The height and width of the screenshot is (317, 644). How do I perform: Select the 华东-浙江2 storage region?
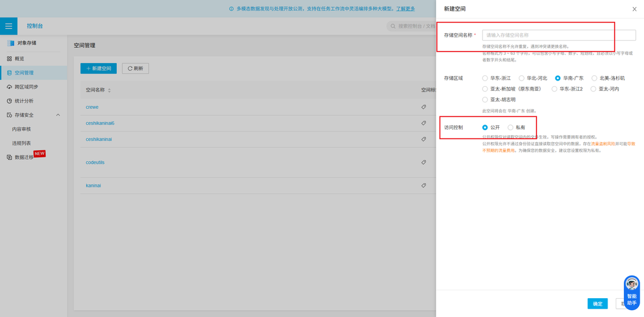coord(555,89)
